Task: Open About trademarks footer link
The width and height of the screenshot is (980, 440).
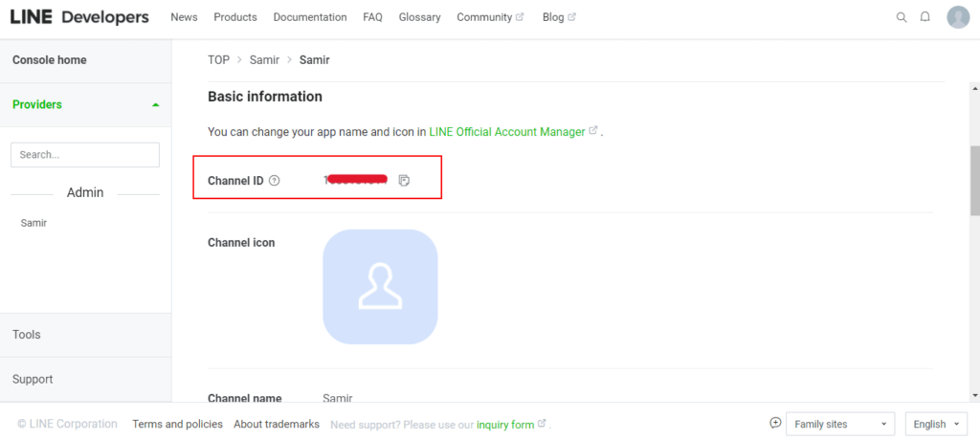Action: tap(277, 424)
